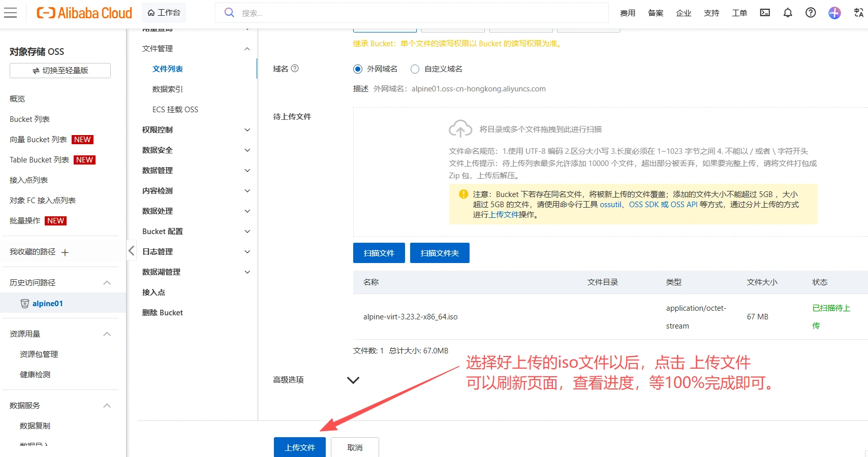Click 扫描文件 button
This screenshot has height=457, width=868.
pyautogui.click(x=379, y=253)
